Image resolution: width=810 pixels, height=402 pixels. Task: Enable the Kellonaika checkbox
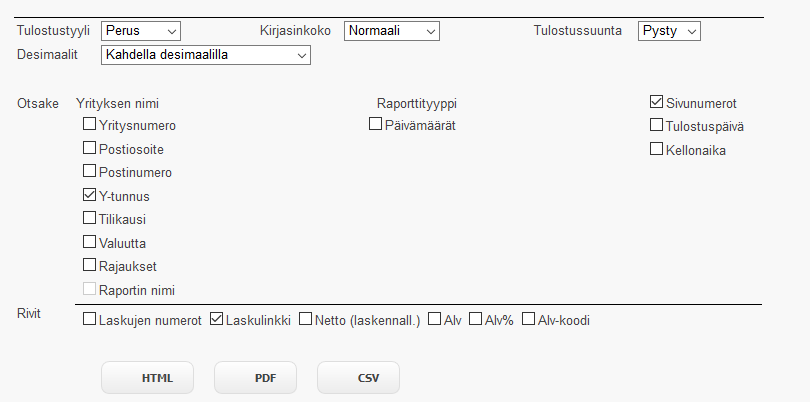(x=656, y=149)
